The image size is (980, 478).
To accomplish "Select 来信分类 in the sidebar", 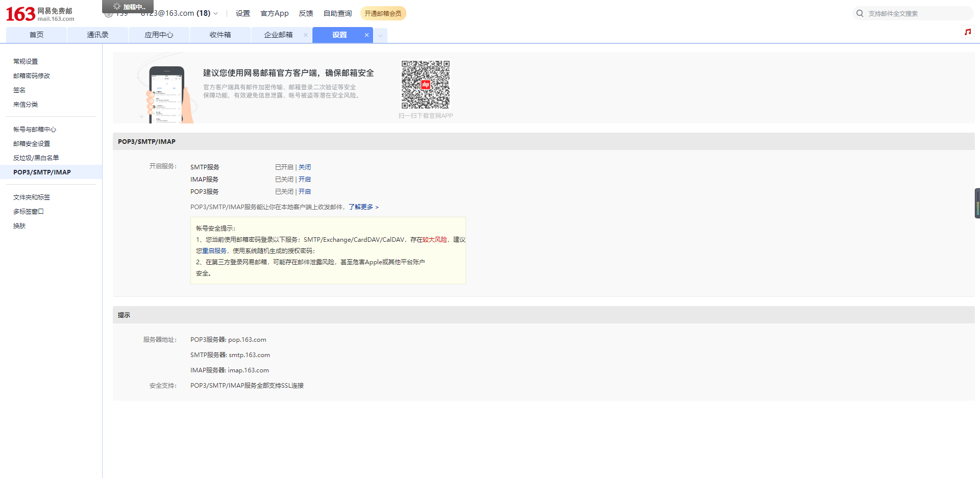I will click(26, 104).
